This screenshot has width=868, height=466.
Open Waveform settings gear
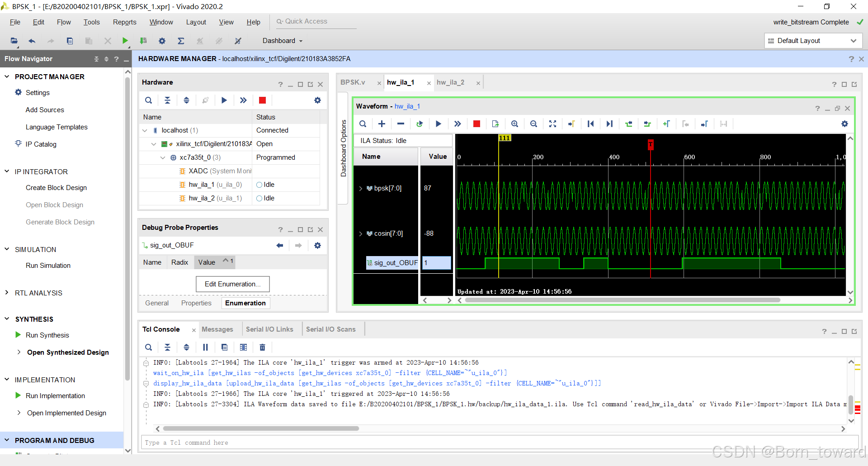(844, 124)
